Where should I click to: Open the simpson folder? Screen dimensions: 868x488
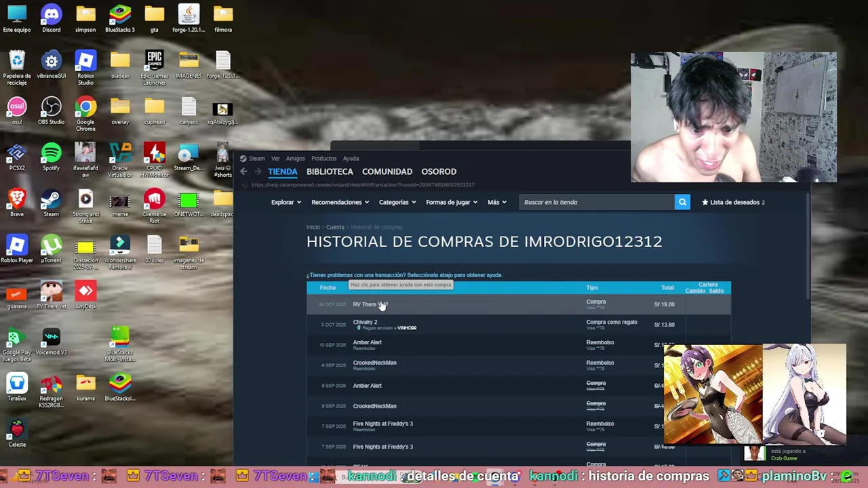pyautogui.click(x=85, y=18)
